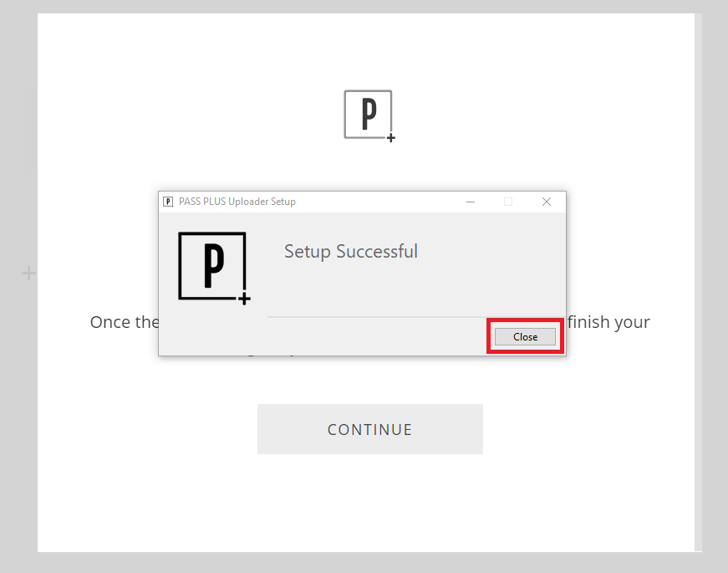Dismiss the installer with the Close button
The width and height of the screenshot is (728, 573).
[x=524, y=336]
